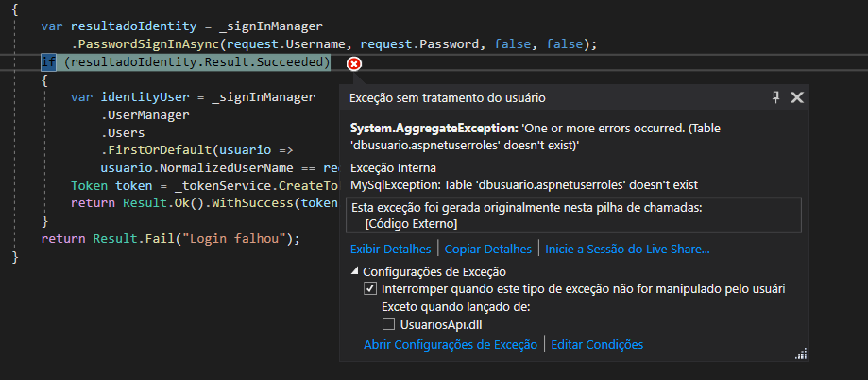Click the Editar Condições link
Image resolution: width=868 pixels, height=380 pixels.
(x=597, y=345)
